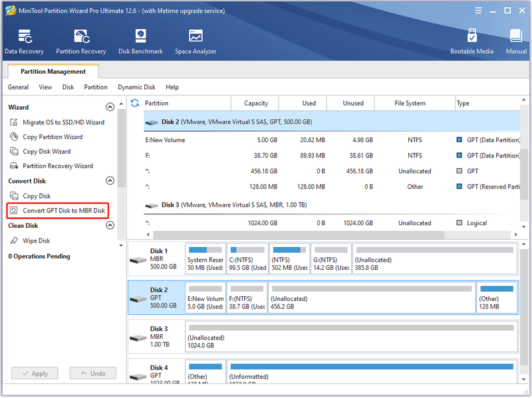The image size is (532, 398).
Task: Collapse the Clean Disk section
Action: (x=110, y=225)
